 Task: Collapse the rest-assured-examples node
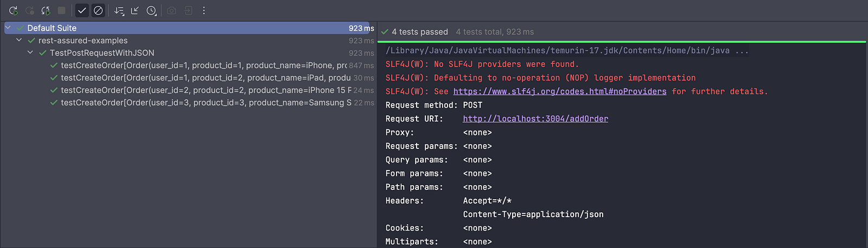[x=19, y=40]
